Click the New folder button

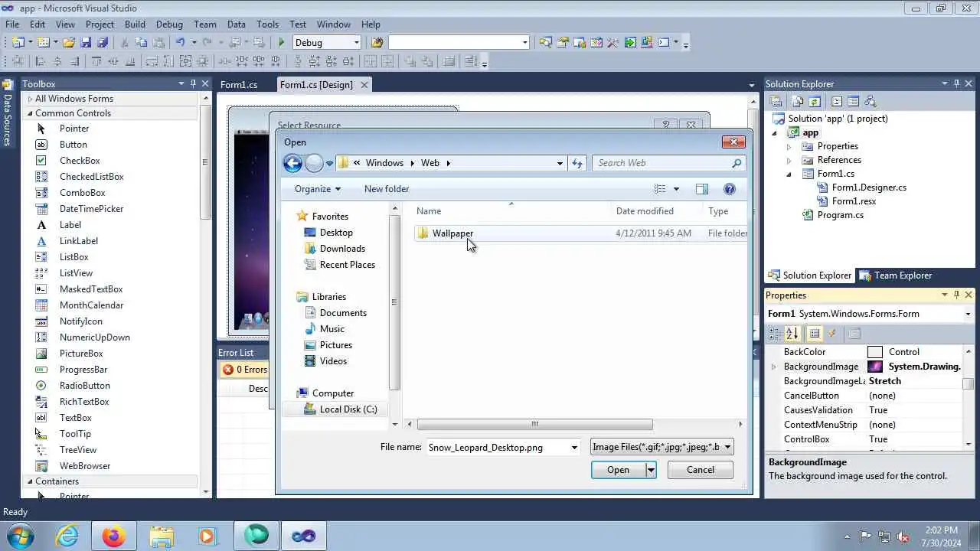(x=387, y=189)
